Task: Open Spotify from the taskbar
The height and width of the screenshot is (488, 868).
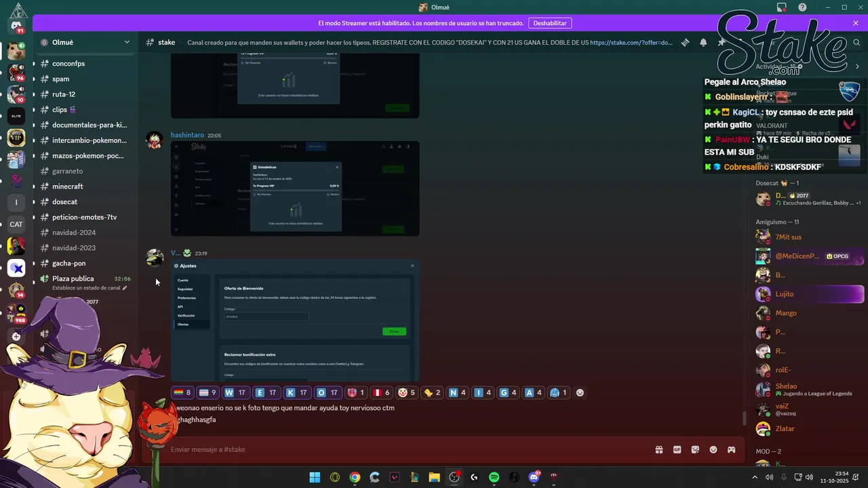Action: tap(494, 477)
